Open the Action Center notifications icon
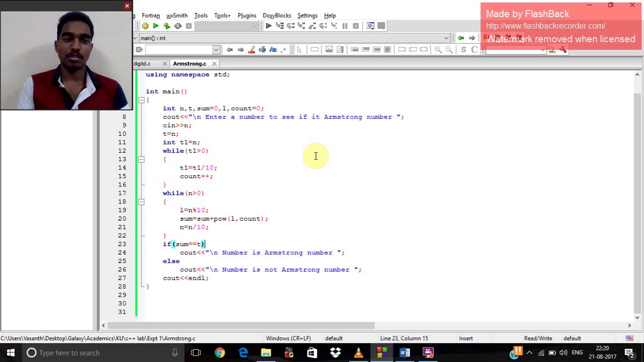The image size is (644, 362). click(629, 352)
